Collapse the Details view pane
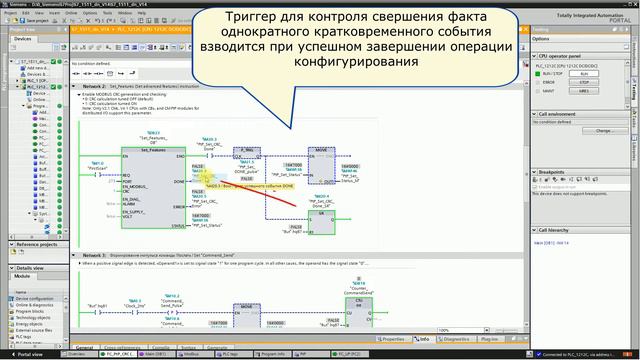Viewport: 640px width, 360px height. point(12,268)
